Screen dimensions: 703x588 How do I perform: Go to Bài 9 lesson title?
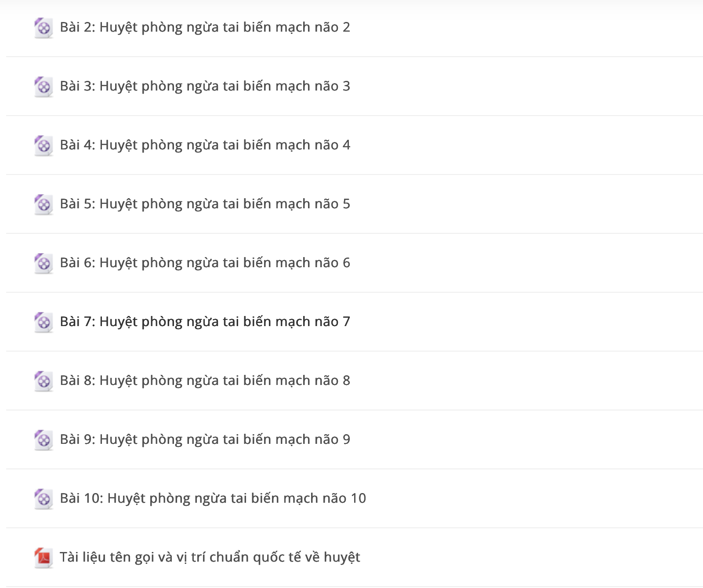(205, 440)
